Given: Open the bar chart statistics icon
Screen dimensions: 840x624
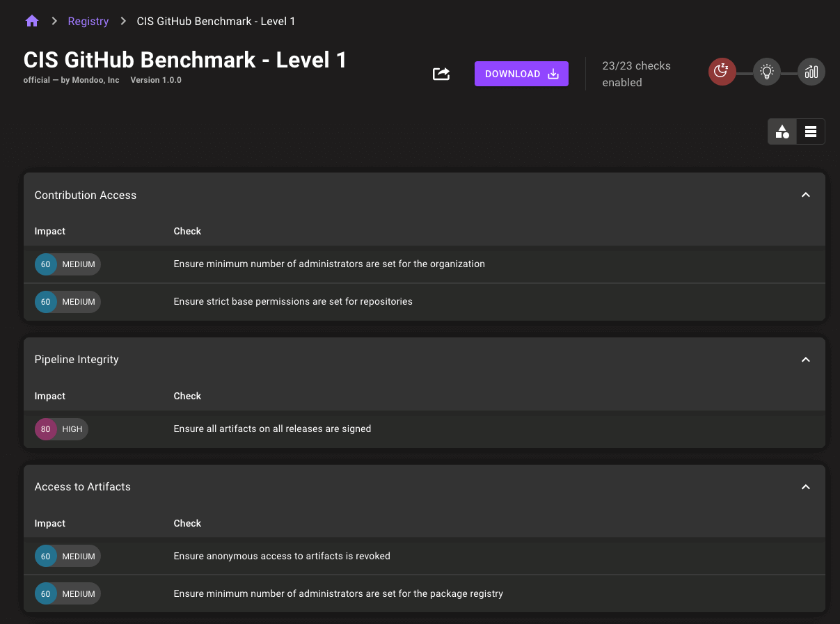Looking at the screenshot, I should pyautogui.click(x=811, y=71).
